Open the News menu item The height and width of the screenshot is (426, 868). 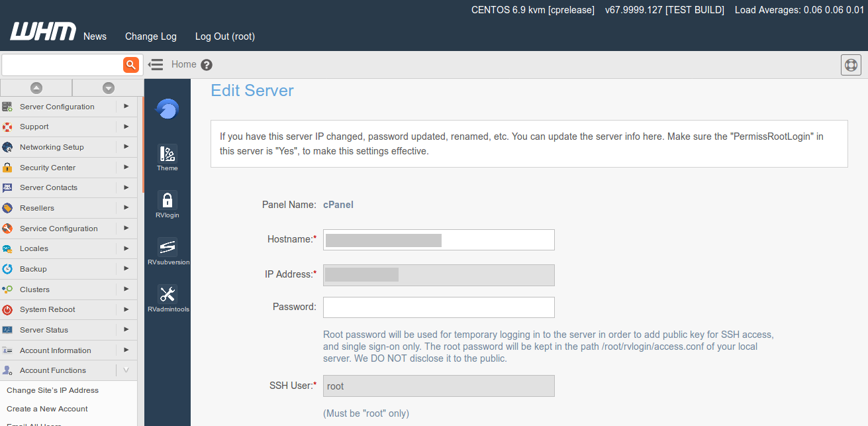[95, 36]
